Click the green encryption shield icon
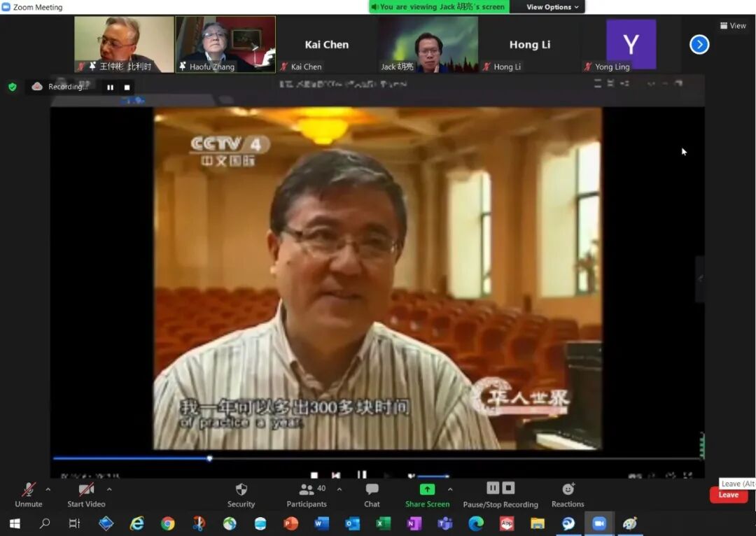 click(13, 87)
